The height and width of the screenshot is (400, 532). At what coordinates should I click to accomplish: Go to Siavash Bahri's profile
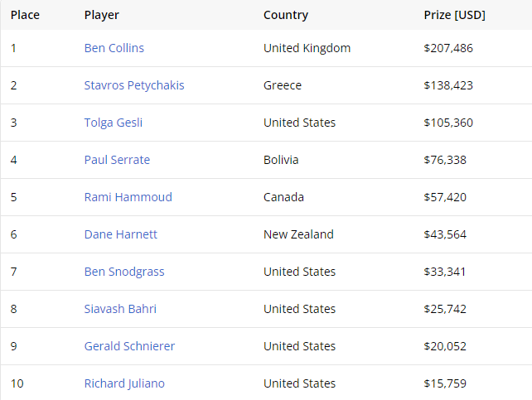tap(120, 309)
